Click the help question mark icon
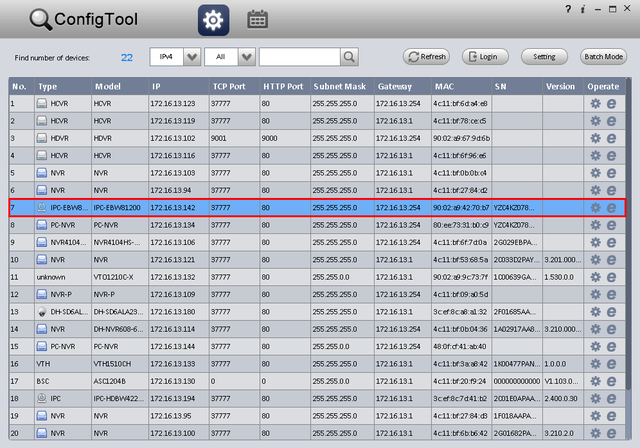Image resolution: width=640 pixels, height=448 pixels. point(583,8)
